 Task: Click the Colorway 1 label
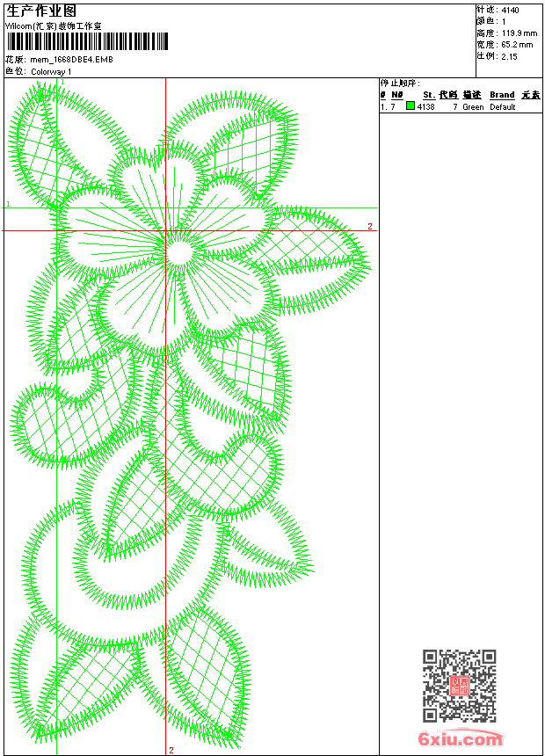click(51, 71)
